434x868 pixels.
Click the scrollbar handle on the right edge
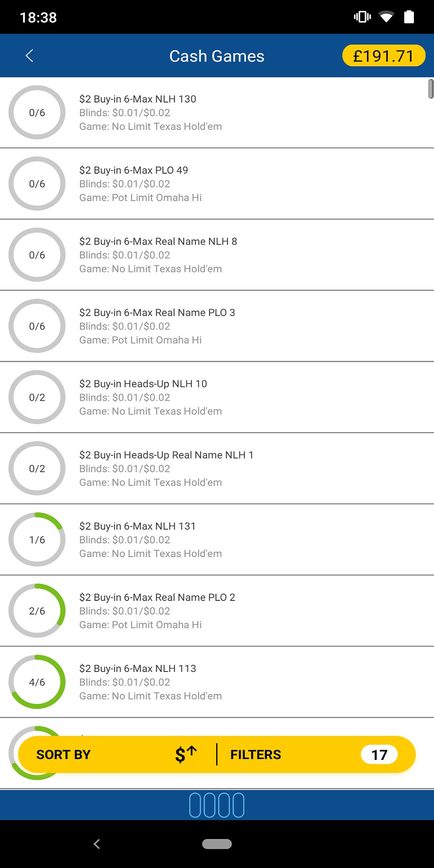point(431,89)
